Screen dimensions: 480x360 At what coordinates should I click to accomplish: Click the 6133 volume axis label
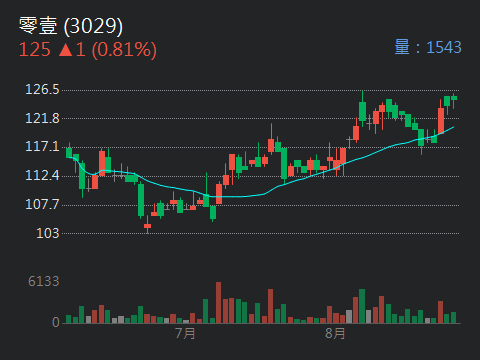[44, 281]
